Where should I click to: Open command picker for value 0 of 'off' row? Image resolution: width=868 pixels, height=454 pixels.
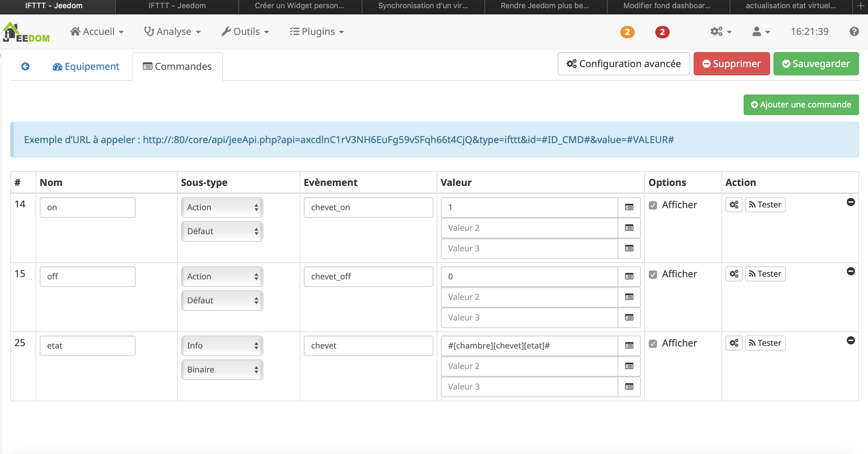click(x=629, y=277)
